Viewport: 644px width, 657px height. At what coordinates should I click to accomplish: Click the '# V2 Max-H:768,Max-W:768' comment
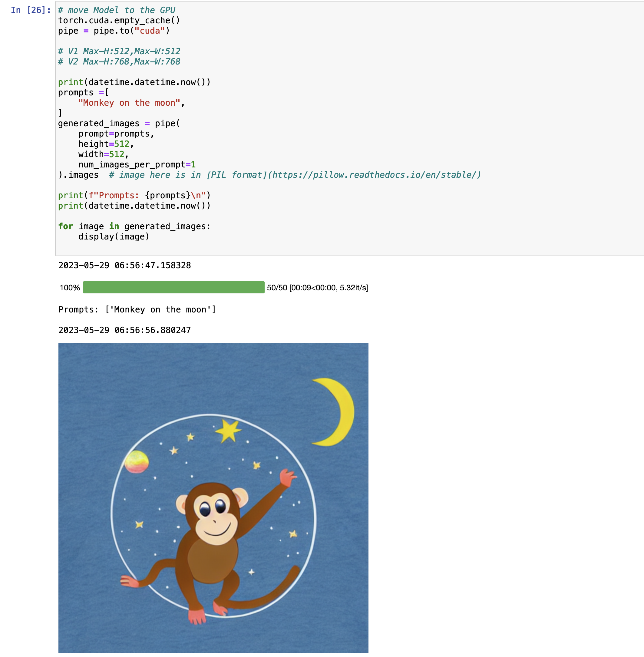click(119, 61)
